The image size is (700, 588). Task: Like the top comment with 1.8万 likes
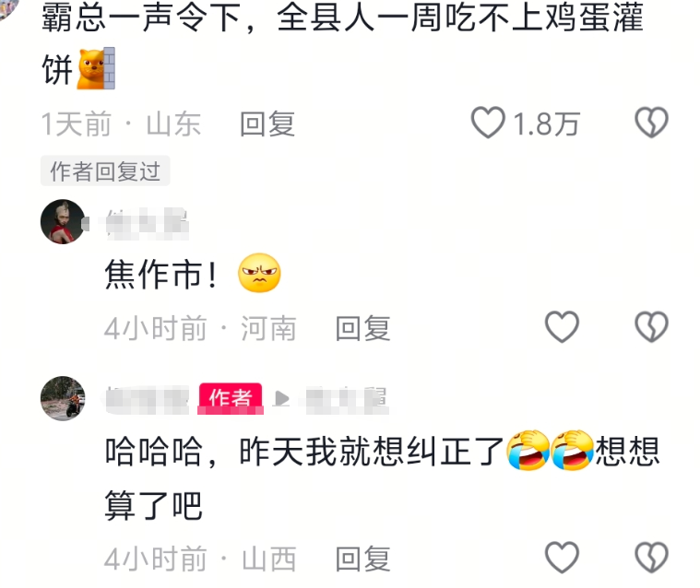pos(488,123)
